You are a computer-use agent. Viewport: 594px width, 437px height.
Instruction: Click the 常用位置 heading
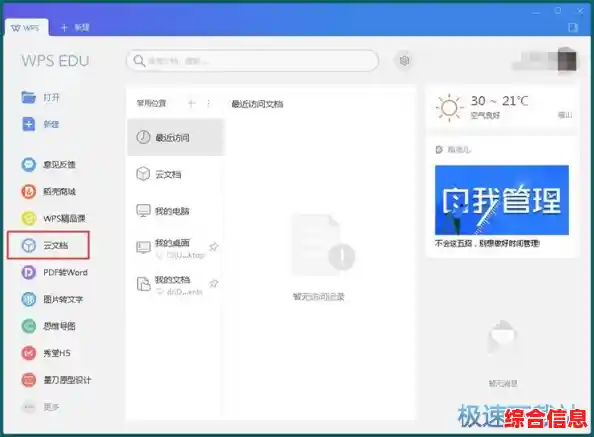(151, 103)
